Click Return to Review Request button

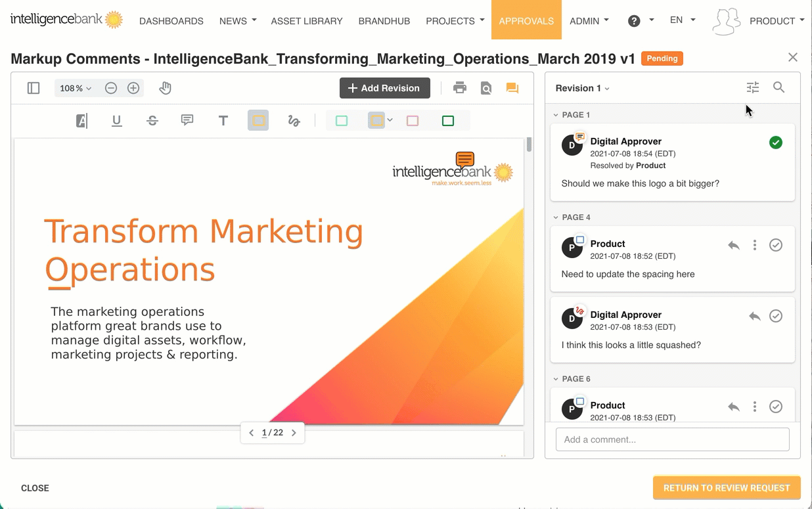726,488
